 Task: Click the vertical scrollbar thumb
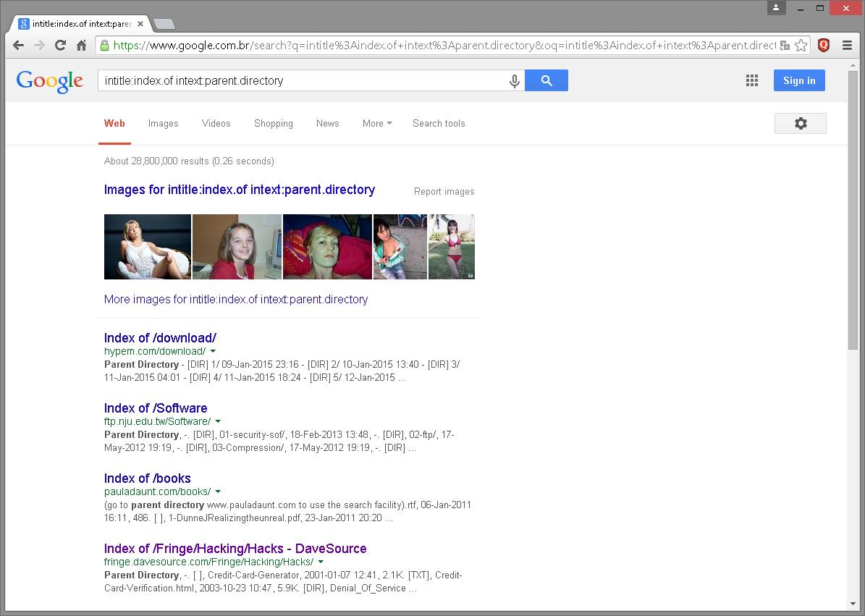(853, 210)
